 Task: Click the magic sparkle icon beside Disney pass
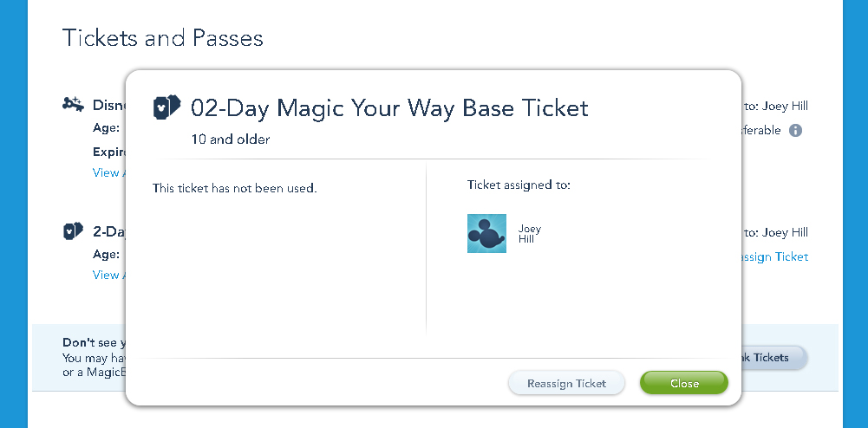pyautogui.click(x=73, y=105)
